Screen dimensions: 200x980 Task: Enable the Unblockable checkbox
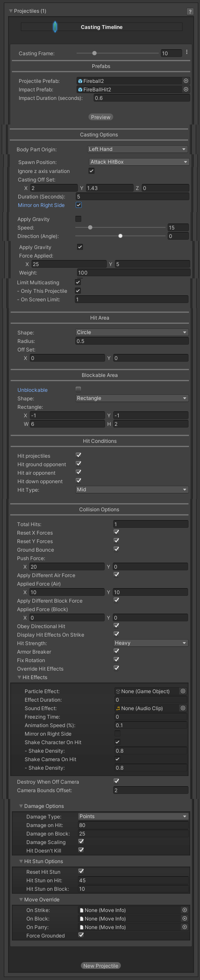(x=78, y=389)
